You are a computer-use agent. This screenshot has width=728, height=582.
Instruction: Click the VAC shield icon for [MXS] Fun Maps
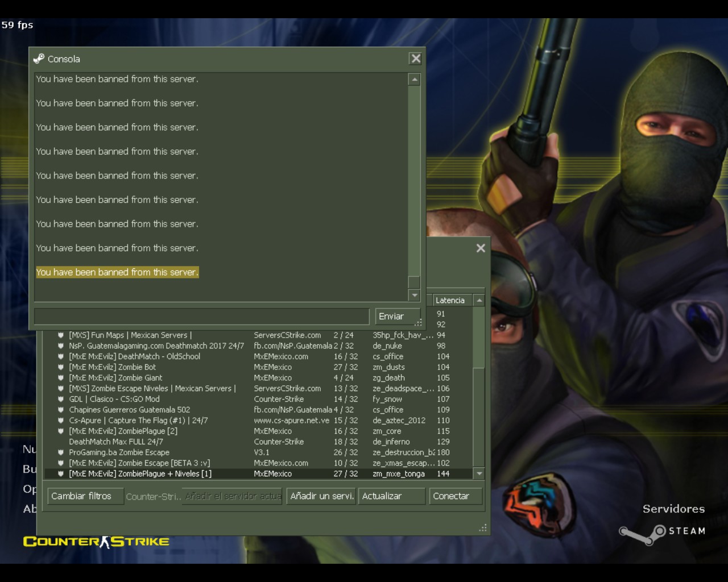click(x=60, y=335)
